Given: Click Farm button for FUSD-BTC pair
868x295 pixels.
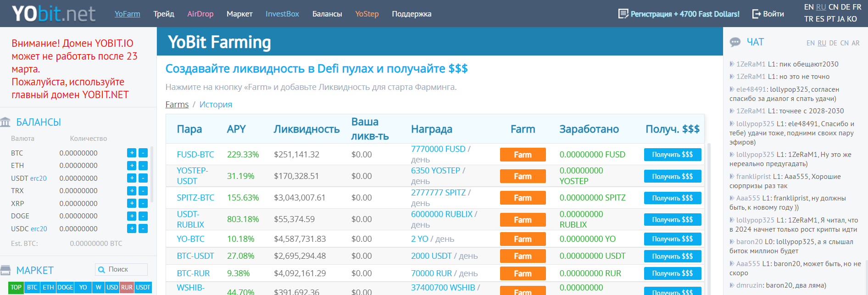Looking at the screenshot, I should [x=523, y=155].
